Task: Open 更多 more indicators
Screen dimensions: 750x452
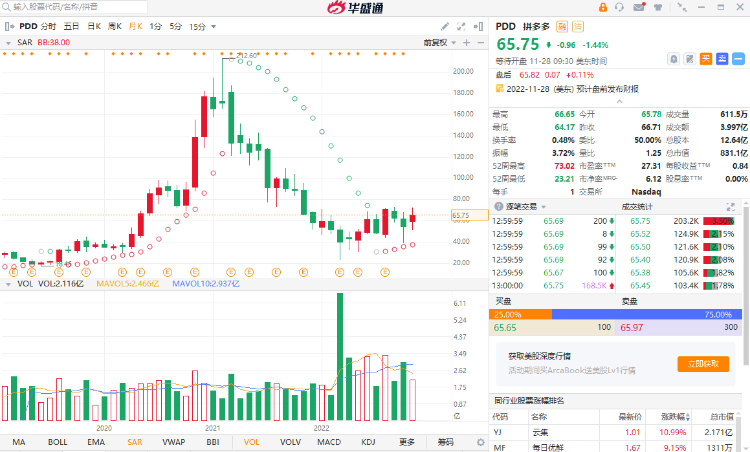Action: pyautogui.click(x=407, y=442)
